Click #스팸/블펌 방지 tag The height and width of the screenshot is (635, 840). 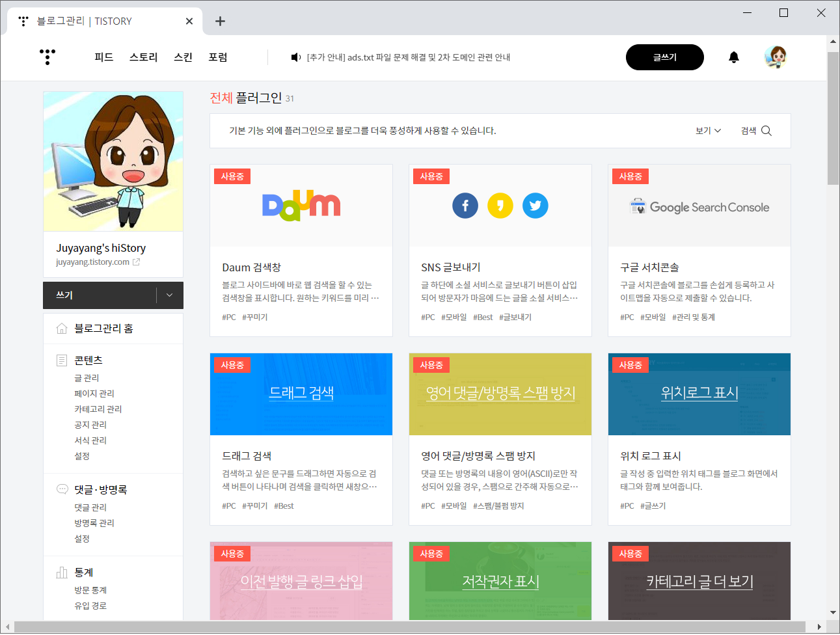(x=498, y=506)
